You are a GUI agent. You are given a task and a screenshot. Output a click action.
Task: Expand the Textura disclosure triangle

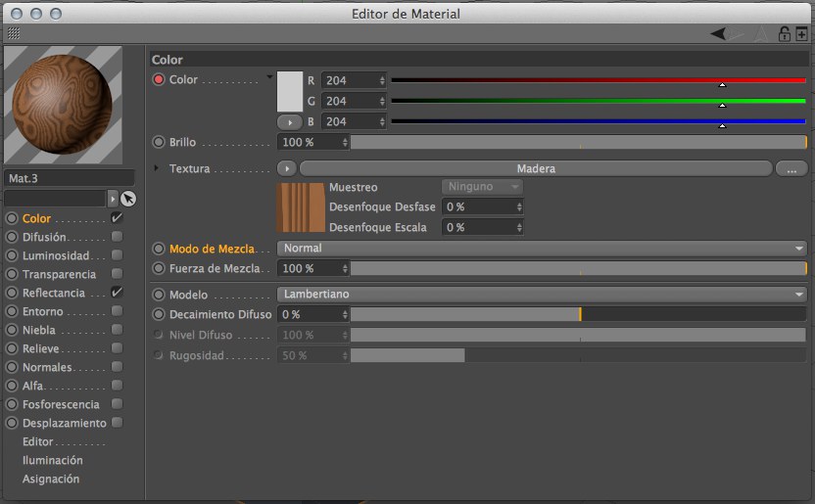157,168
